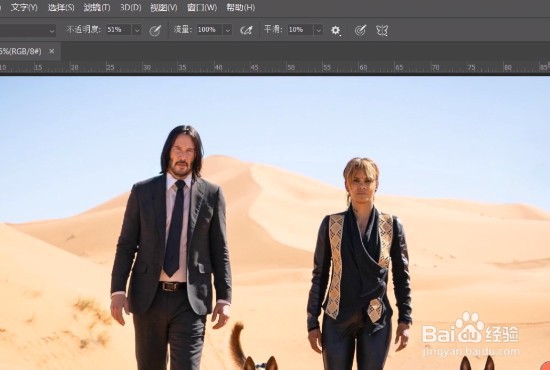This screenshot has height=370, width=550.
Task: Open butterfly symmetry paint options
Action: pyautogui.click(x=382, y=31)
